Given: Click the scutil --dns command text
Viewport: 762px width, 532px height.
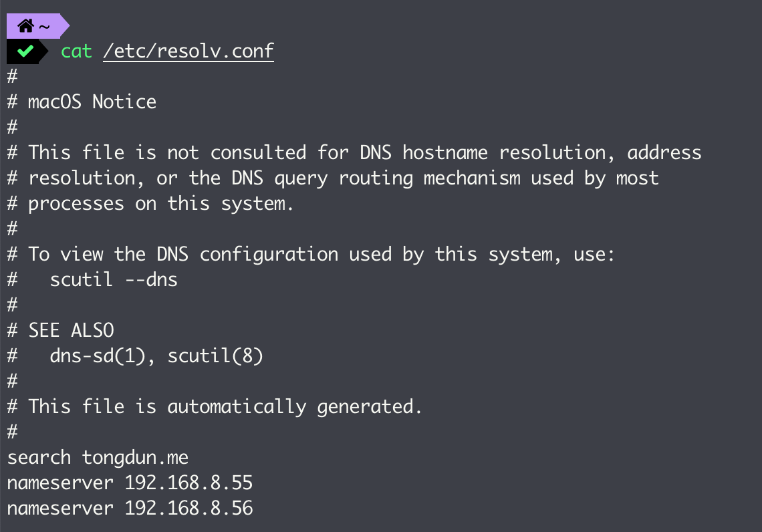Looking at the screenshot, I should [114, 280].
